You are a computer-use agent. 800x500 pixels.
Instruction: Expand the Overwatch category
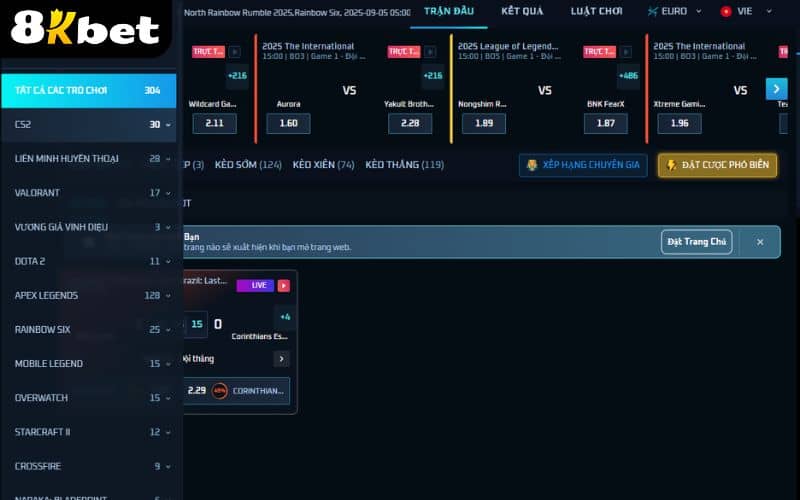pyautogui.click(x=168, y=398)
